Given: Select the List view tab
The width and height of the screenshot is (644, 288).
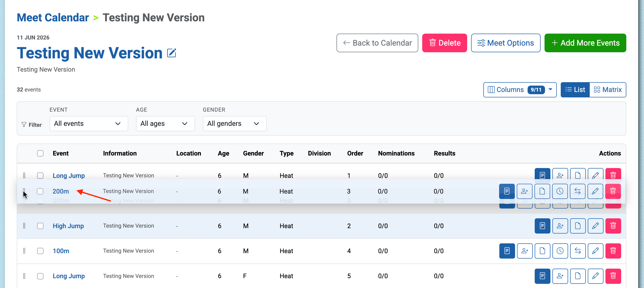Looking at the screenshot, I should pos(575,90).
